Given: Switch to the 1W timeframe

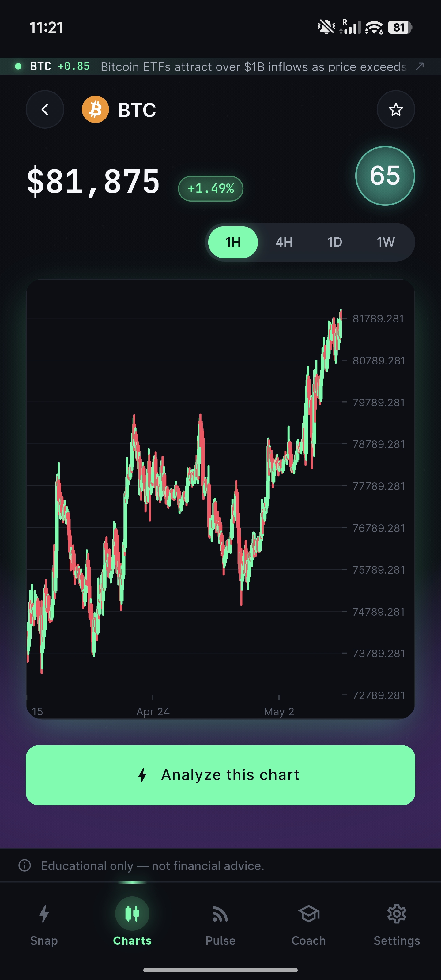Looking at the screenshot, I should tap(386, 242).
